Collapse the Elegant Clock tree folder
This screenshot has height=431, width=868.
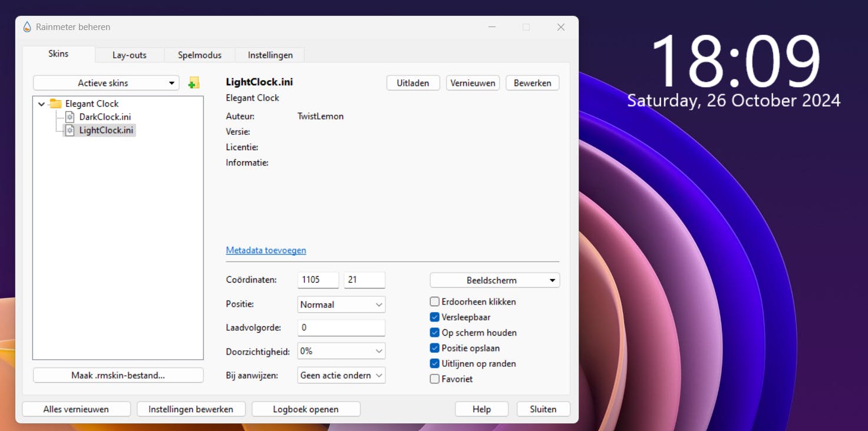(x=41, y=104)
